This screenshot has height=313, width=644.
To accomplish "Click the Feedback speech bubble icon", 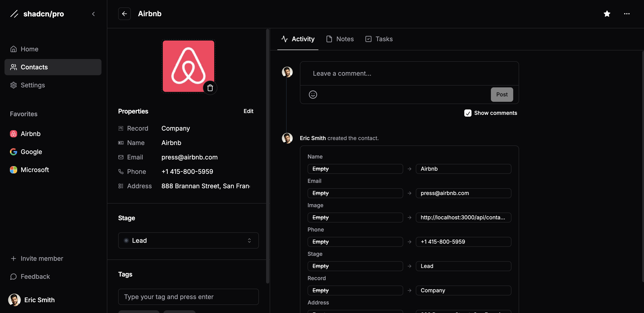I will click(14, 277).
